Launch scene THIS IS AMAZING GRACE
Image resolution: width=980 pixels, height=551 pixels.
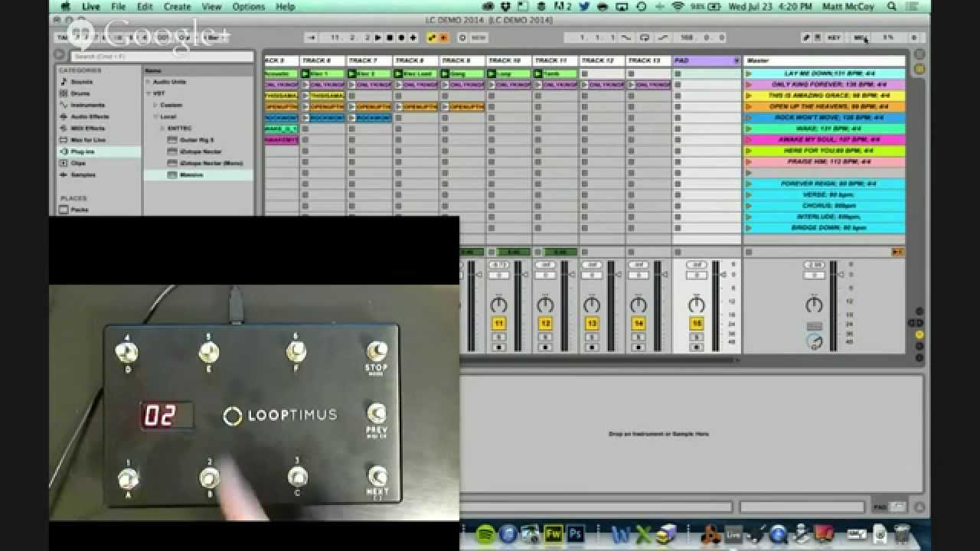tap(748, 96)
